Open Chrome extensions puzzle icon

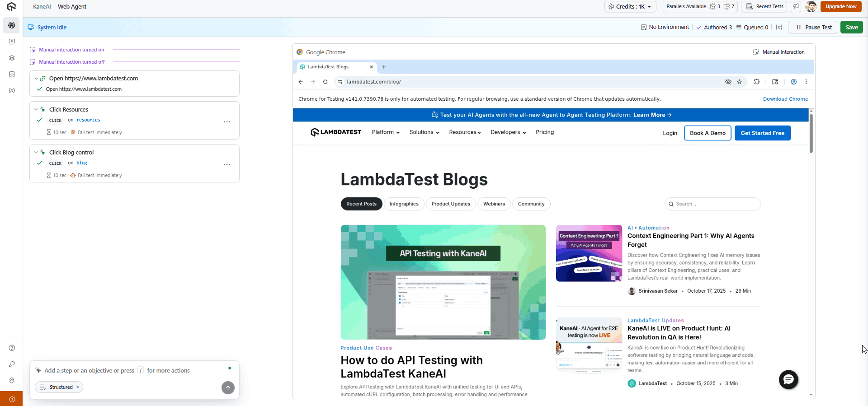[x=757, y=82]
